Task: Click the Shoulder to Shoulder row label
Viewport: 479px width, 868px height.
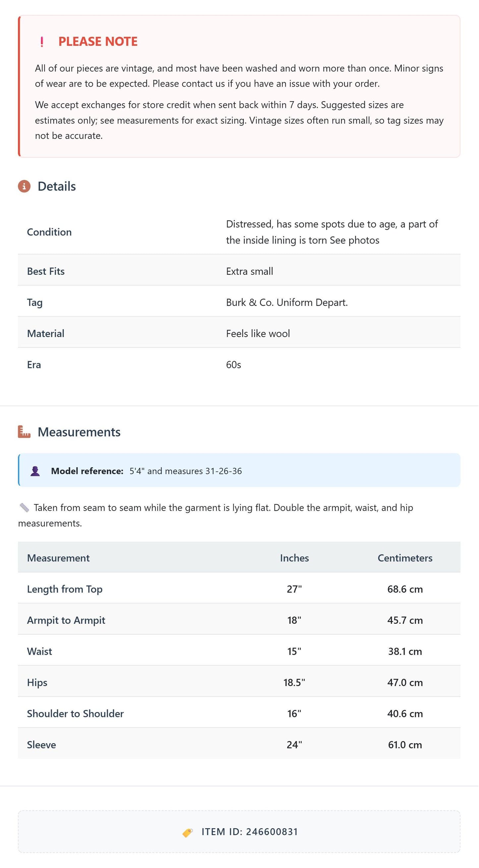Action: click(75, 714)
